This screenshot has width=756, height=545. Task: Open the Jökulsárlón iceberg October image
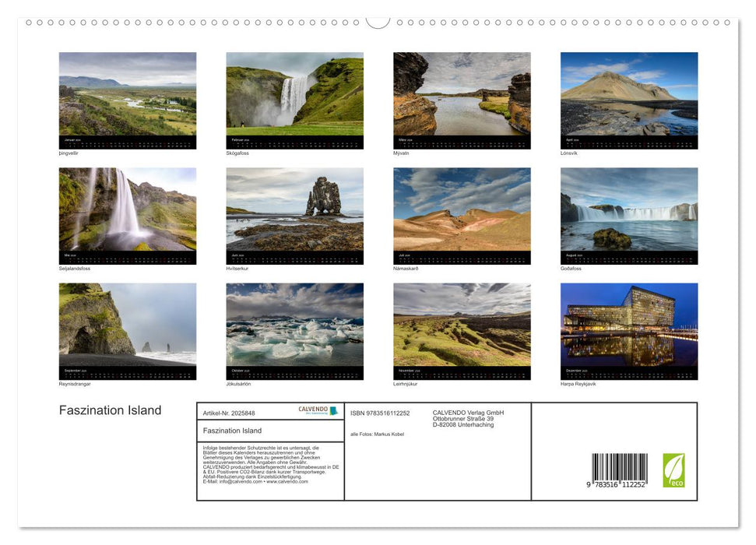point(294,330)
